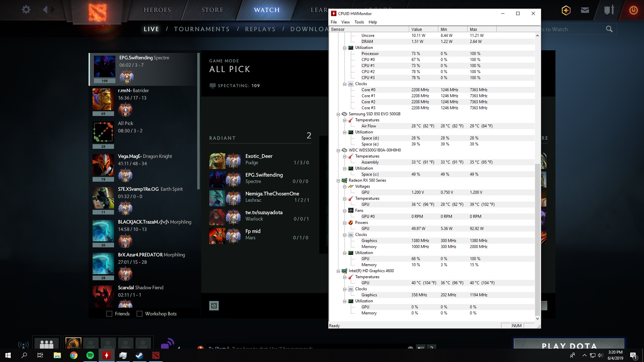This screenshot has width=644, height=362.
Task: Click the Dota Plus hexagon icon
Action: (566, 10)
